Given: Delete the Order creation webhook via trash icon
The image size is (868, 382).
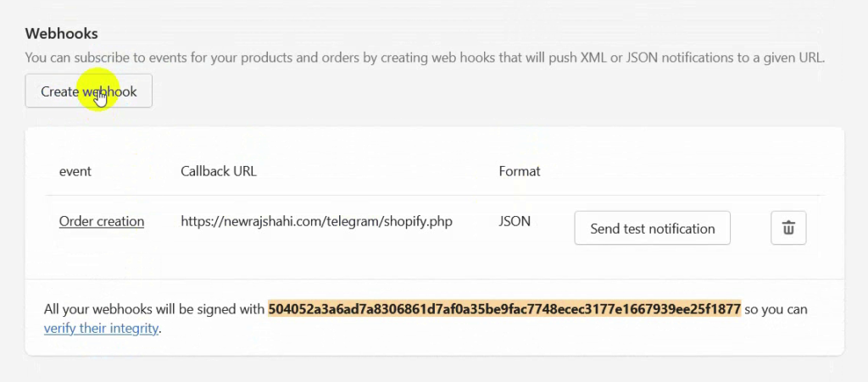Looking at the screenshot, I should [x=788, y=228].
